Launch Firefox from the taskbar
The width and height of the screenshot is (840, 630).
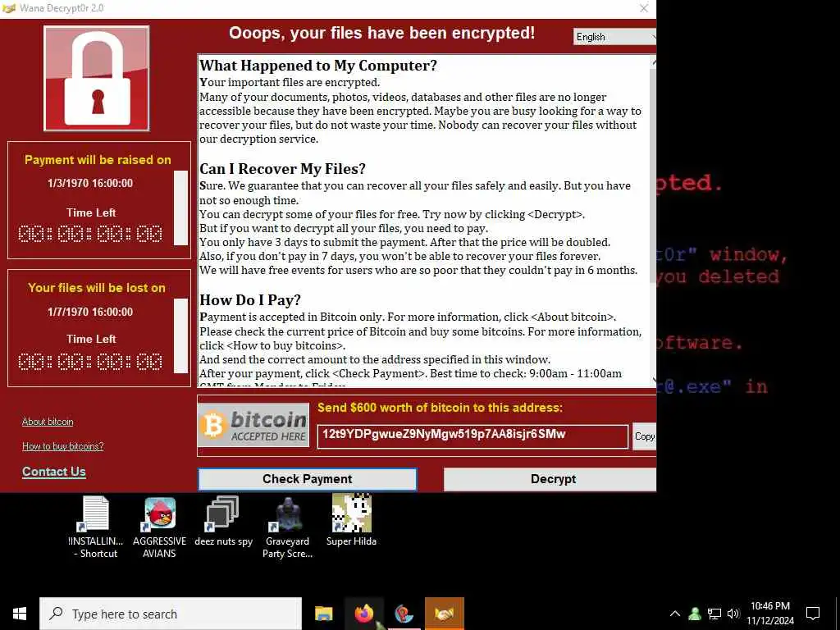(363, 614)
